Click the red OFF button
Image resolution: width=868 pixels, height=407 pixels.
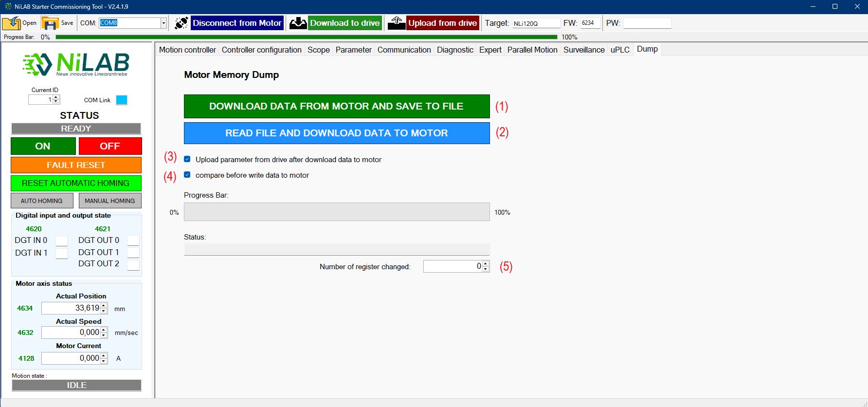coord(110,146)
